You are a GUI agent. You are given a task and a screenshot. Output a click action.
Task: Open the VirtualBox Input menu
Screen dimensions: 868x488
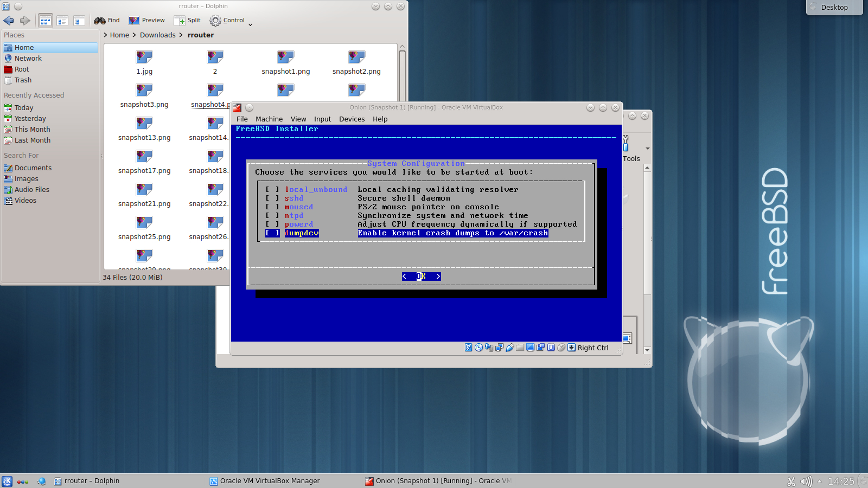(322, 119)
